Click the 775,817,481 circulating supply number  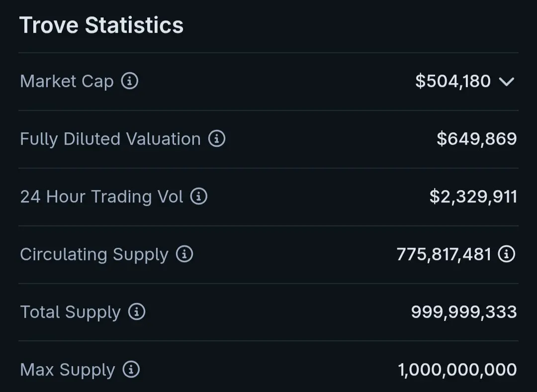coord(444,254)
